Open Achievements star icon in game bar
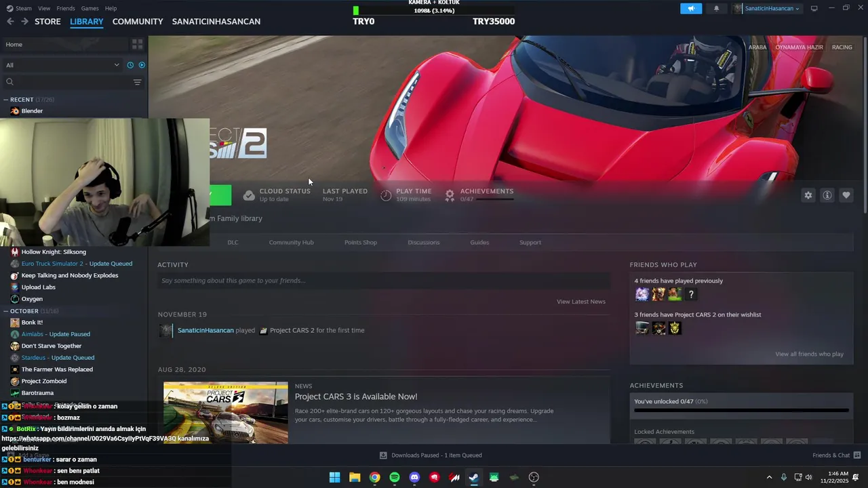Image resolution: width=868 pixels, height=488 pixels. coord(450,195)
